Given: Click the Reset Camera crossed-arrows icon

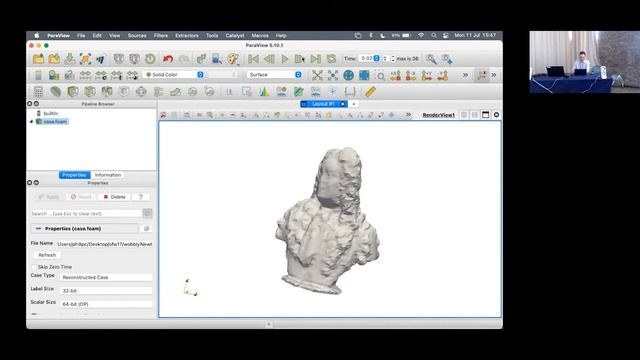Looking at the screenshot, I should [317, 75].
